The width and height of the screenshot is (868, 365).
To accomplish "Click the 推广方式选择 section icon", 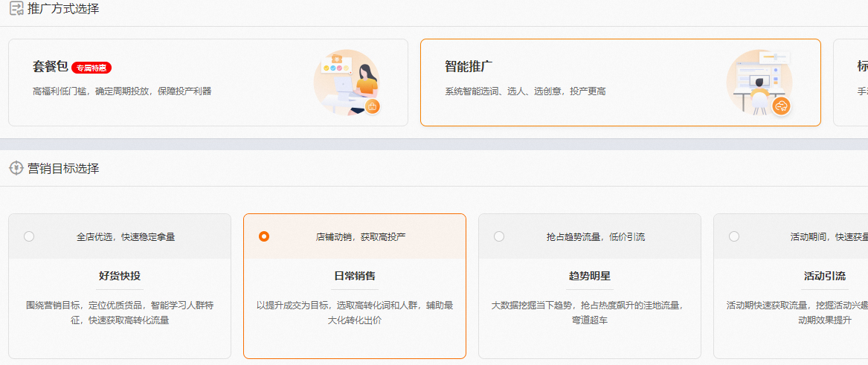I will pyautogui.click(x=16, y=8).
